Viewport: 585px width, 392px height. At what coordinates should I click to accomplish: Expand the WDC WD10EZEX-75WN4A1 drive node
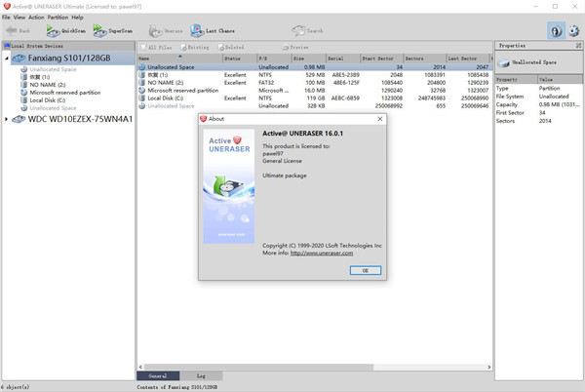6,120
